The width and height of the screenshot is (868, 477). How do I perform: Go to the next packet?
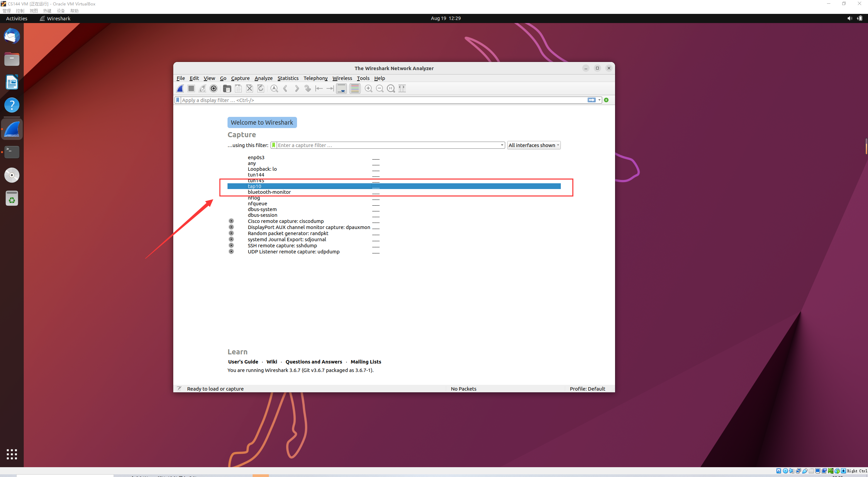coord(297,88)
